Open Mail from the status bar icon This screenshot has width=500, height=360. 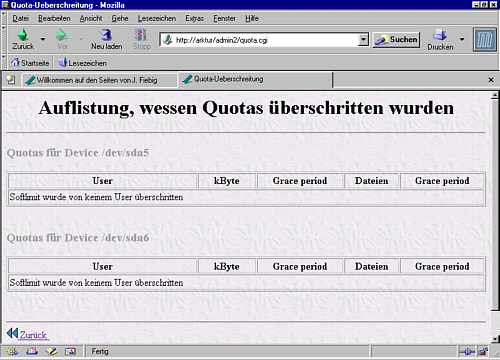32,351
